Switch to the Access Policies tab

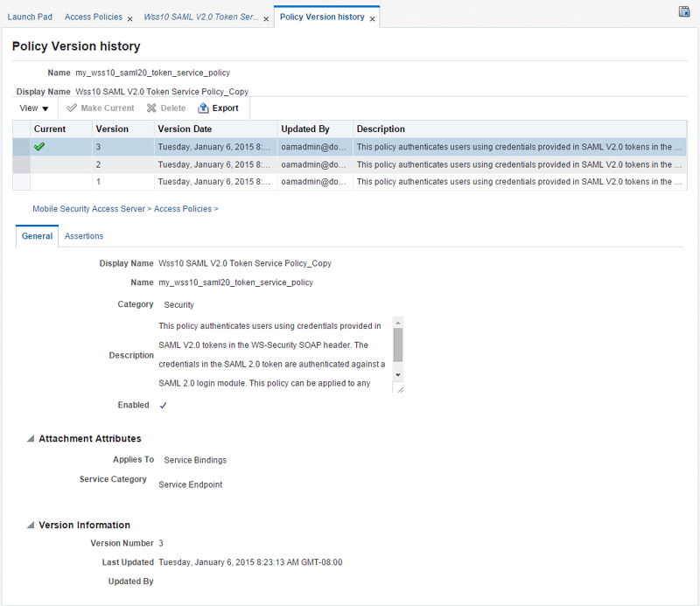tap(94, 17)
